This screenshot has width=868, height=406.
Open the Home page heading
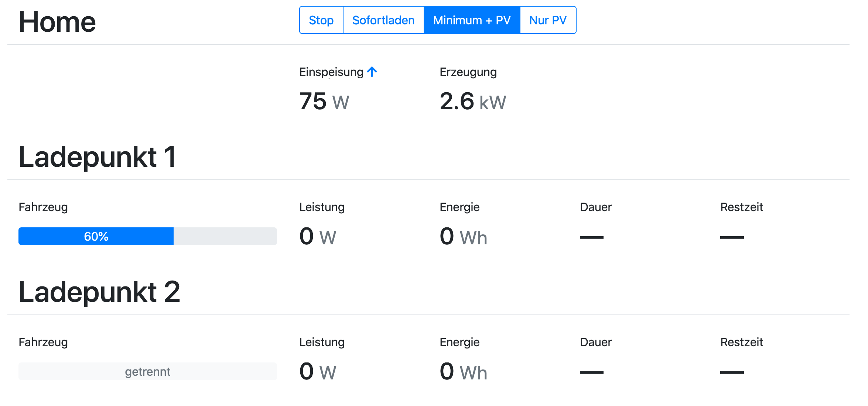point(57,21)
